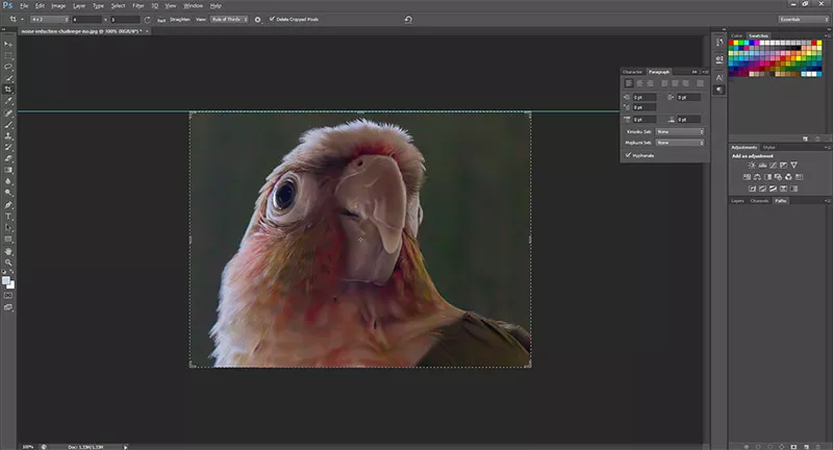Click the foreground color swatch in toolbox
833x450 pixels.
[6, 281]
